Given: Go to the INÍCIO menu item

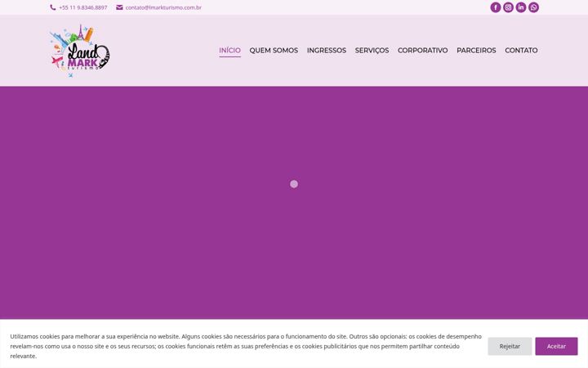Looking at the screenshot, I should (229, 51).
